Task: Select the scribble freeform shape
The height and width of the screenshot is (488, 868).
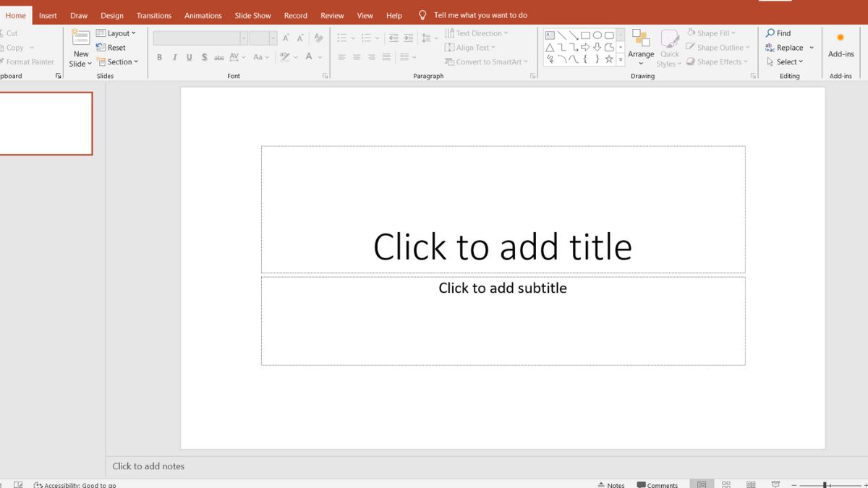Action: point(550,59)
